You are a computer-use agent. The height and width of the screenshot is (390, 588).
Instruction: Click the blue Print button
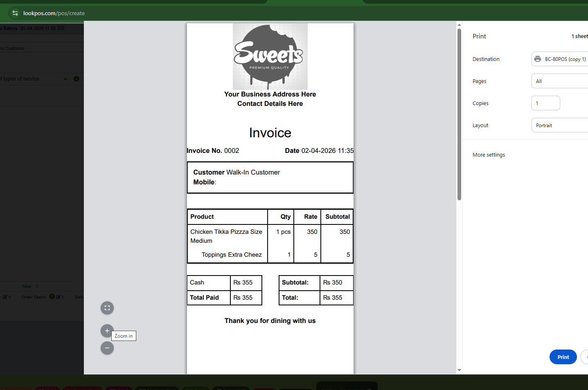point(563,356)
